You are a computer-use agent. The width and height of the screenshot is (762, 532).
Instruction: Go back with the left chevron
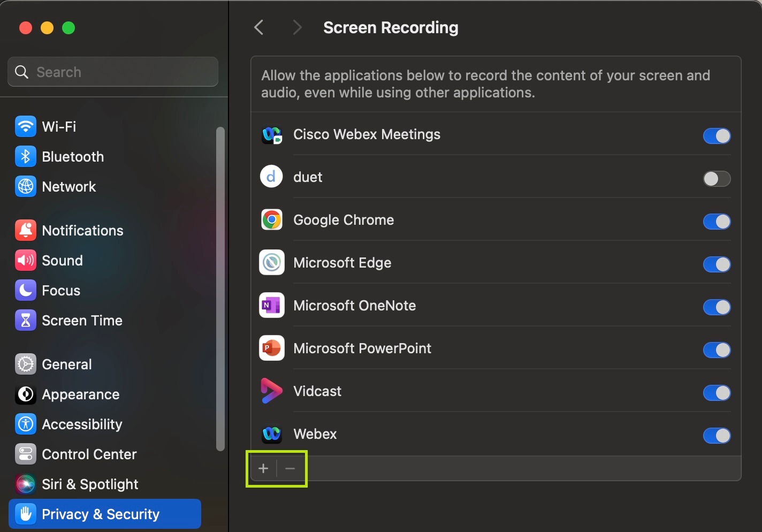point(259,27)
